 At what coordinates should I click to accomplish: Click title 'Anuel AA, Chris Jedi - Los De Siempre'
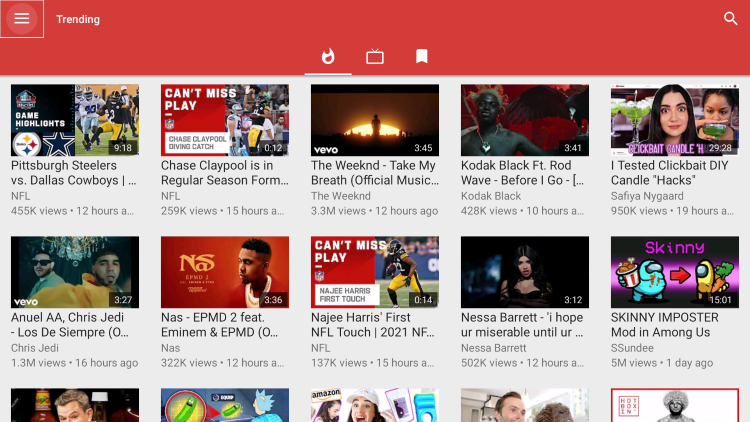70,325
